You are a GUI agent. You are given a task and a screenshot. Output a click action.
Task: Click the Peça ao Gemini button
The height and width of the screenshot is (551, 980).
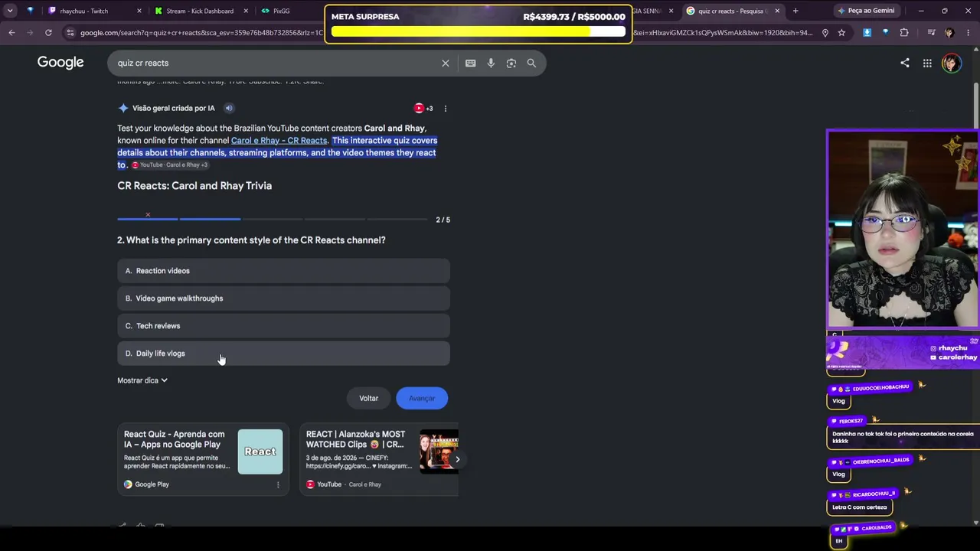pos(866,11)
